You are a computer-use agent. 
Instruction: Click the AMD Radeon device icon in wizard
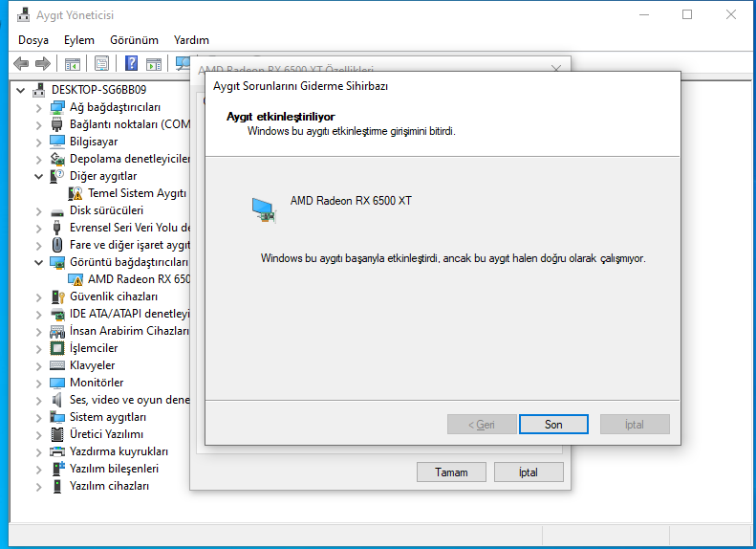tap(264, 210)
